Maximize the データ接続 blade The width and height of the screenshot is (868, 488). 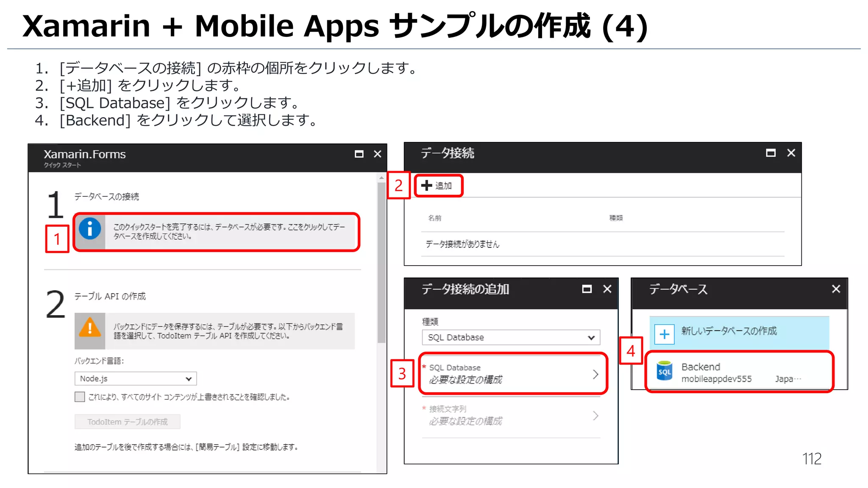click(x=771, y=153)
